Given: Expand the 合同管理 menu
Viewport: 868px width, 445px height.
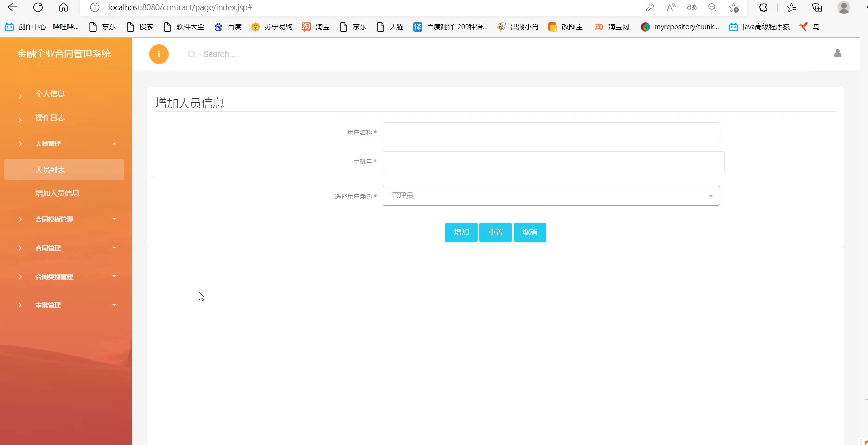Looking at the screenshot, I should point(64,248).
